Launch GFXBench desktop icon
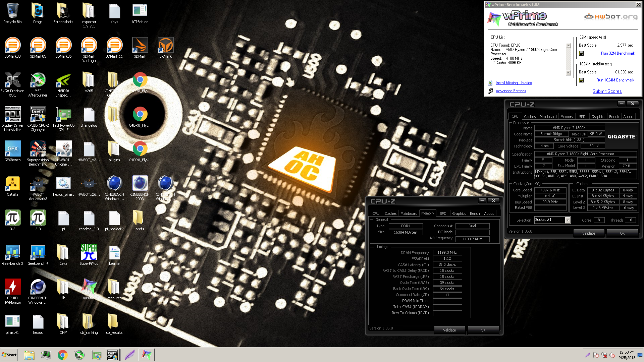 12,151
